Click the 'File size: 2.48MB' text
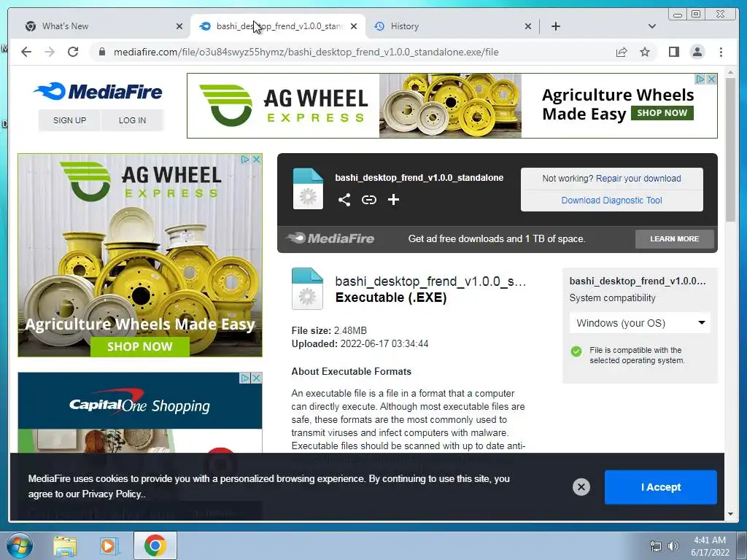Image resolution: width=747 pixels, height=560 pixels. tap(329, 330)
